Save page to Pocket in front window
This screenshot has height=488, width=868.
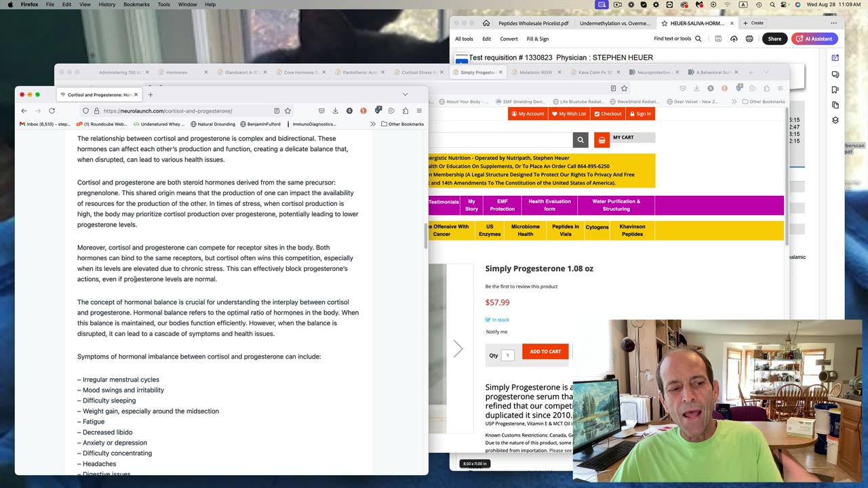321,110
